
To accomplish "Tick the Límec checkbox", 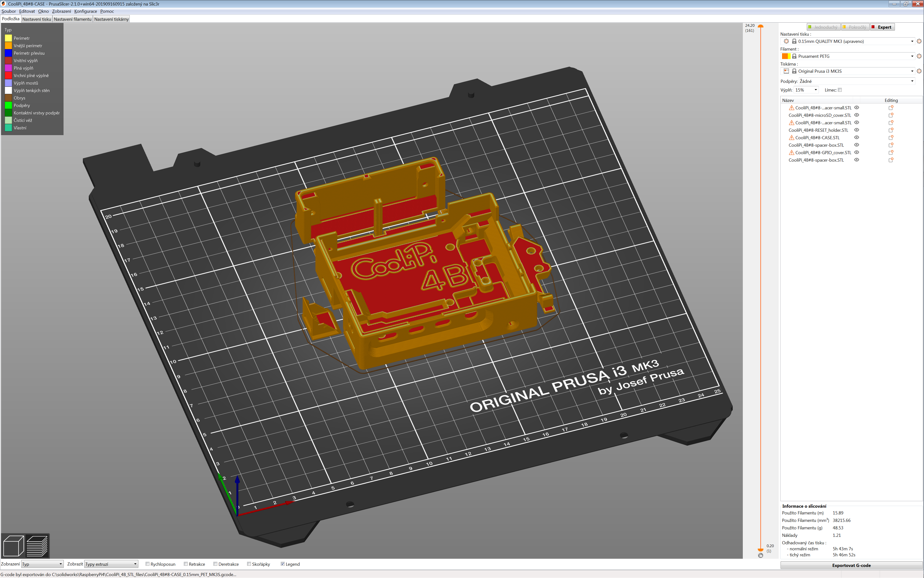I will (x=840, y=90).
